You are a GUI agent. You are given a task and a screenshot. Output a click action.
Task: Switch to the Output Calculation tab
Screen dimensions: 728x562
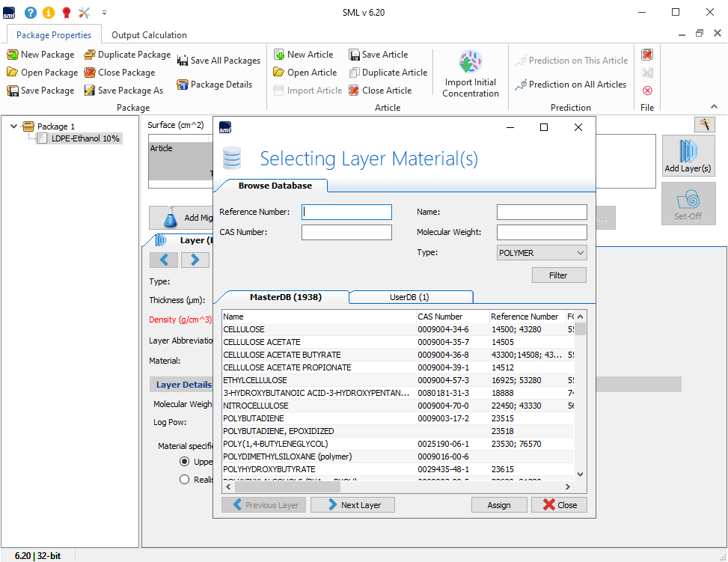pyautogui.click(x=149, y=35)
